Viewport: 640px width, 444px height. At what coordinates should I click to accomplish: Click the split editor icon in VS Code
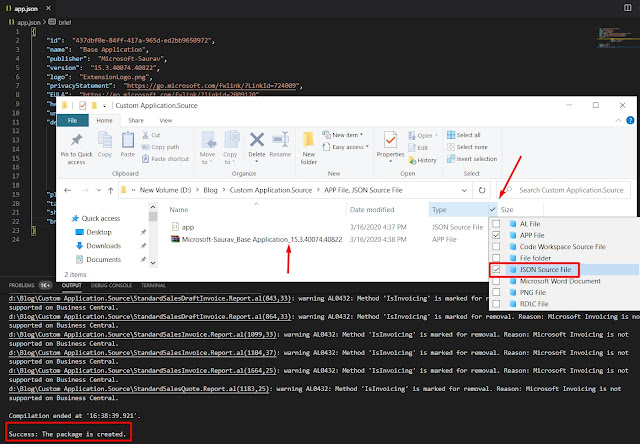point(628,8)
